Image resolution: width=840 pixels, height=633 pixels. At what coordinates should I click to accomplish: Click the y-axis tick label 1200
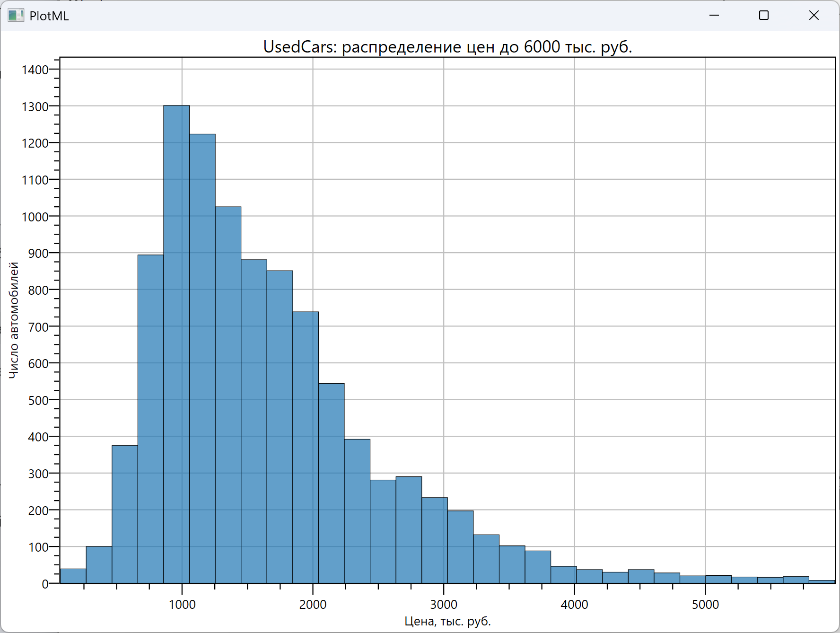click(x=35, y=143)
